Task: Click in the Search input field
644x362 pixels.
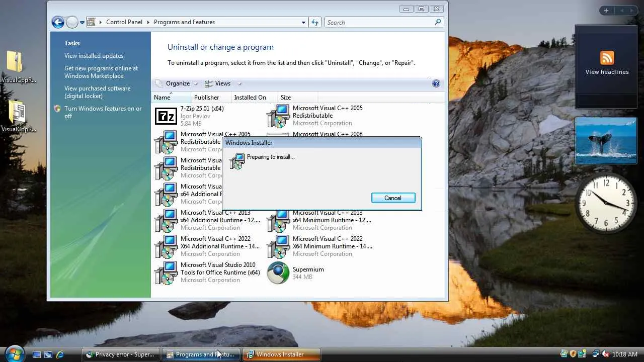Action: tap(378, 22)
